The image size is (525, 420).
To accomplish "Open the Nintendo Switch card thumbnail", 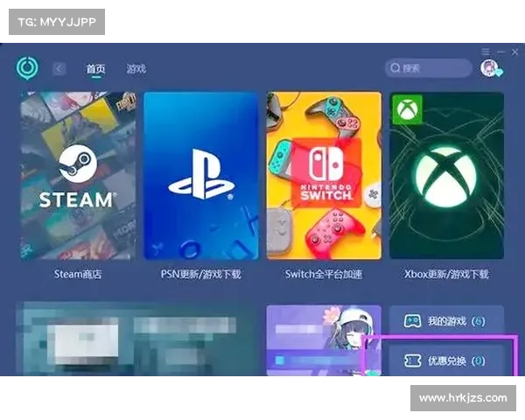I will pyautogui.click(x=324, y=176).
